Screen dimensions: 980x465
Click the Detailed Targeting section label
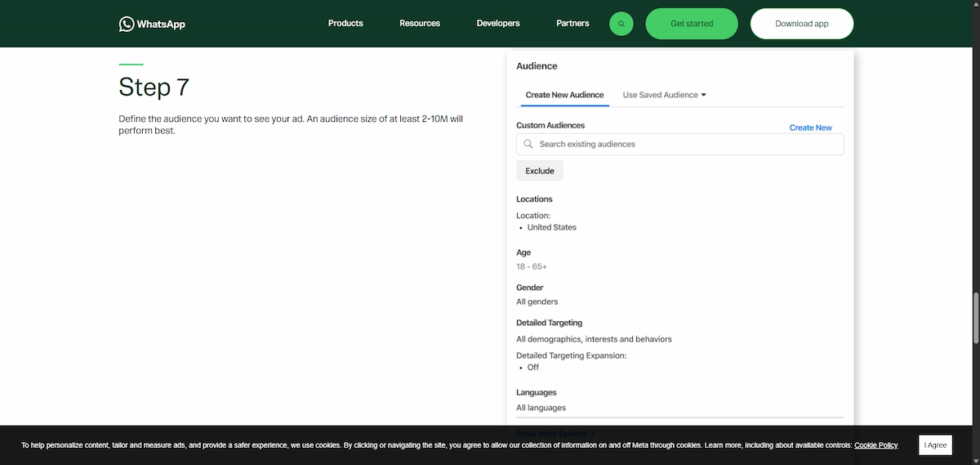550,323
